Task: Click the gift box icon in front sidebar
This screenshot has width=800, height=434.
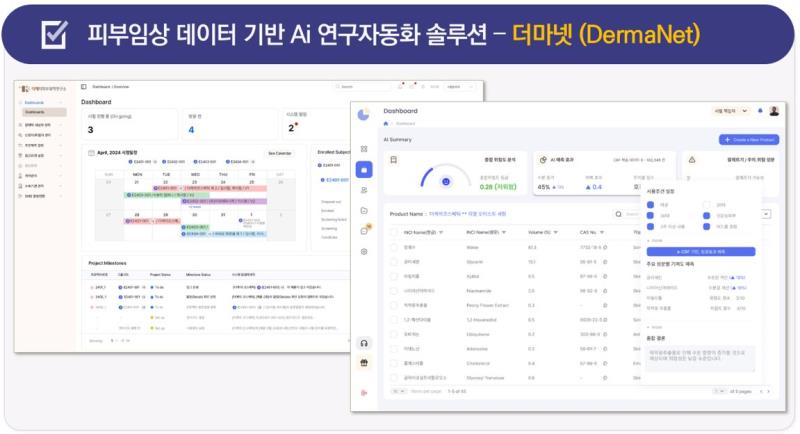Action: [364, 363]
